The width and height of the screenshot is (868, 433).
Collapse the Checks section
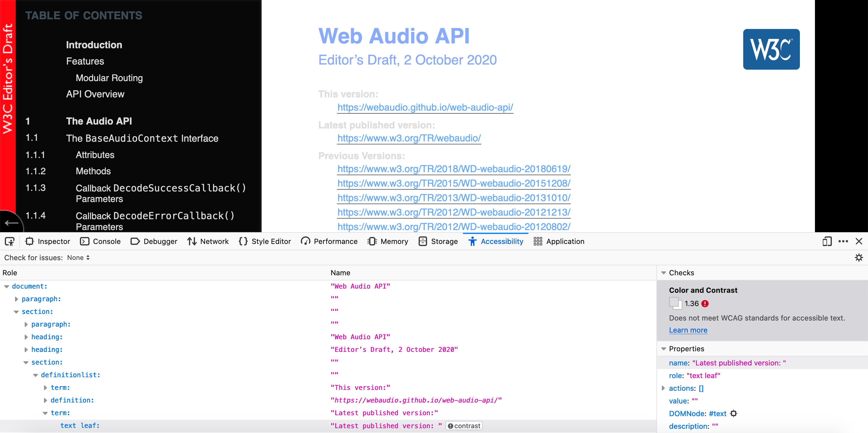(663, 273)
